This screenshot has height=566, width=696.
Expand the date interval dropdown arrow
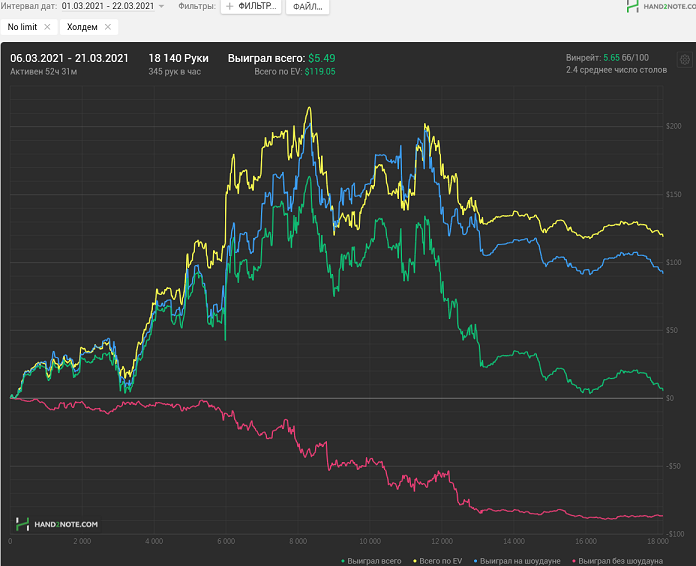click(161, 6)
